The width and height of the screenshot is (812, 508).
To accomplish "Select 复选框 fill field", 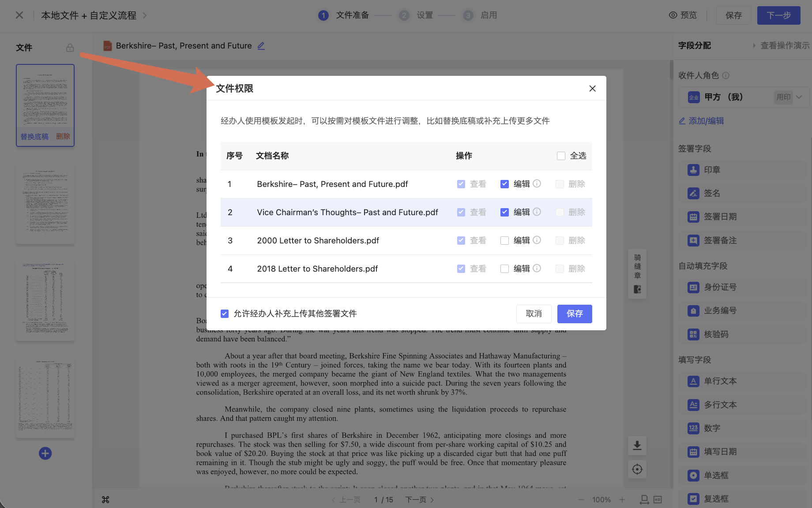I will point(743,499).
